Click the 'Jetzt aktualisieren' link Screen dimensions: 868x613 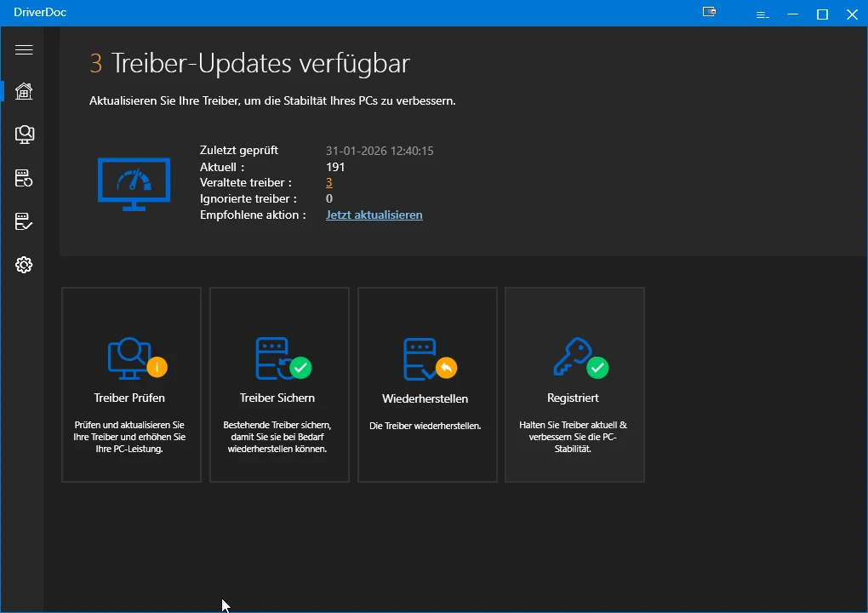coord(374,215)
